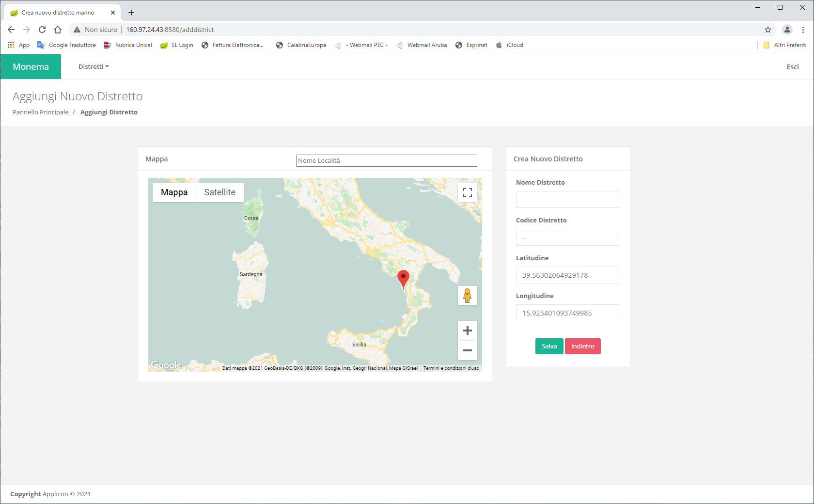Open the Chrome three-dot menu
Image resolution: width=814 pixels, height=504 pixels.
click(x=803, y=30)
